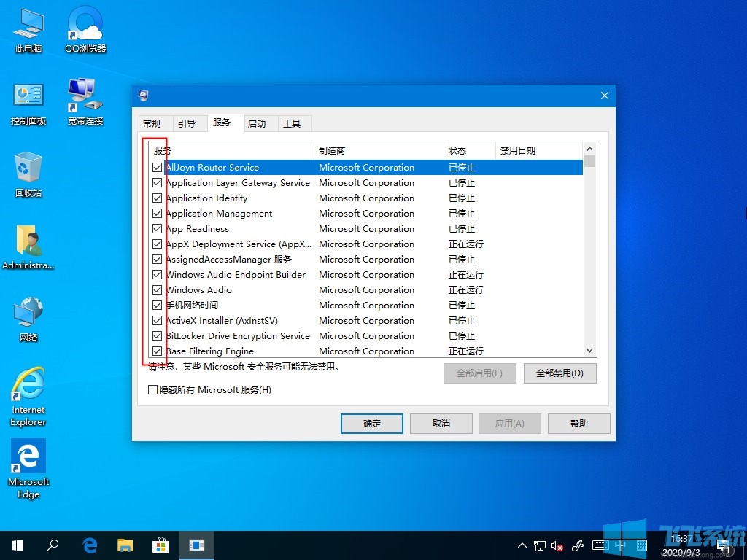747x560 pixels.
Task: Click the services list scrollbar down arrow
Action: pos(589,351)
